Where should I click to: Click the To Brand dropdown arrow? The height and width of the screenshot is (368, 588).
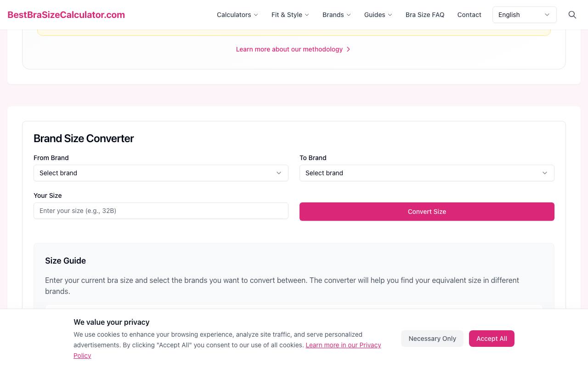tap(545, 173)
